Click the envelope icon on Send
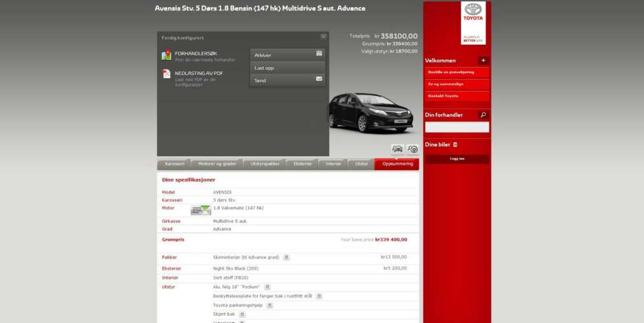The height and width of the screenshot is (323, 644). tap(319, 78)
